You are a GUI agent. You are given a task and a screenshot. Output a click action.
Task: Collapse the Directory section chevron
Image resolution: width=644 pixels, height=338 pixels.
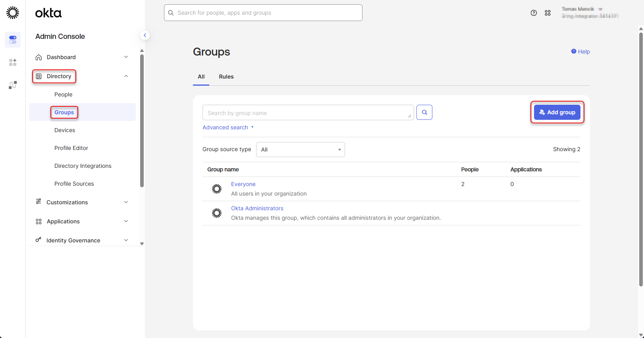pos(126,76)
